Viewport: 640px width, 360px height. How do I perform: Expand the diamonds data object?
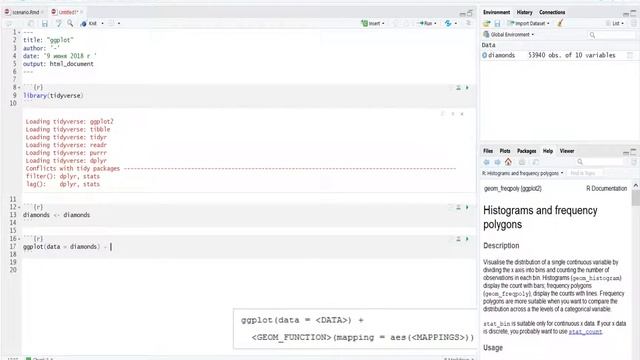click(484, 55)
